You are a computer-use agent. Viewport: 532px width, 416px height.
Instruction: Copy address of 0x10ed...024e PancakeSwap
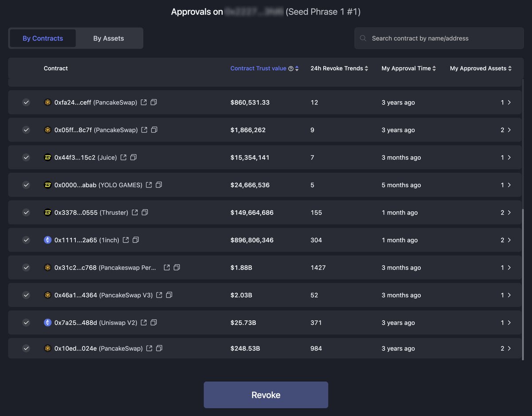[x=159, y=348]
